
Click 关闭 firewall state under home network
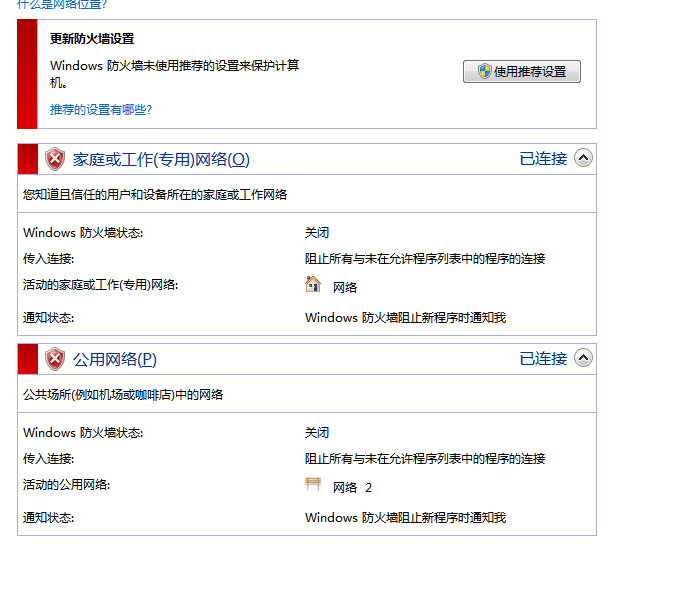317,233
